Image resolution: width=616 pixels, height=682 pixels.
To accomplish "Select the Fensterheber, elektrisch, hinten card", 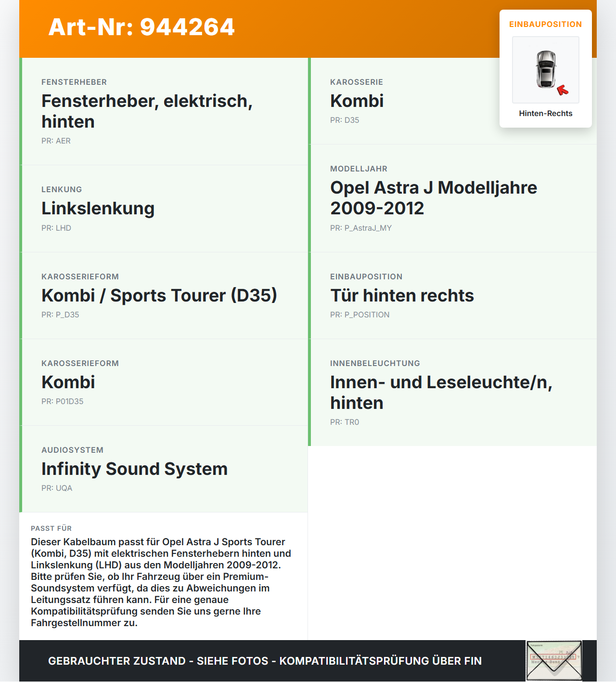I will click(164, 111).
